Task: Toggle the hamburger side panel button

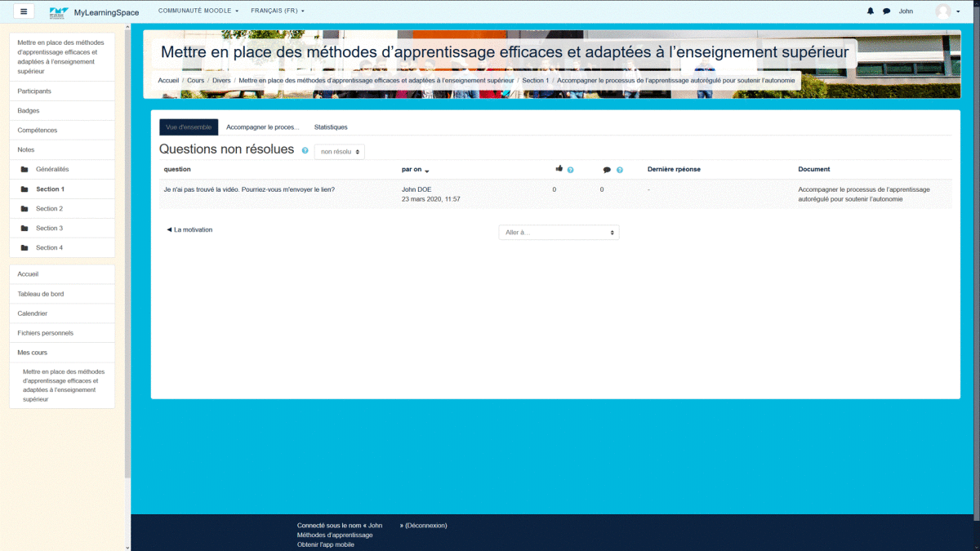Action: tap(24, 11)
